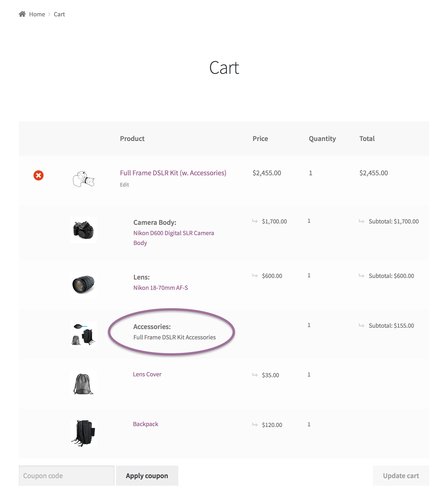The width and height of the screenshot is (448, 503).
Task: Click the Lens Cover pouch thumbnail
Action: coord(84,384)
